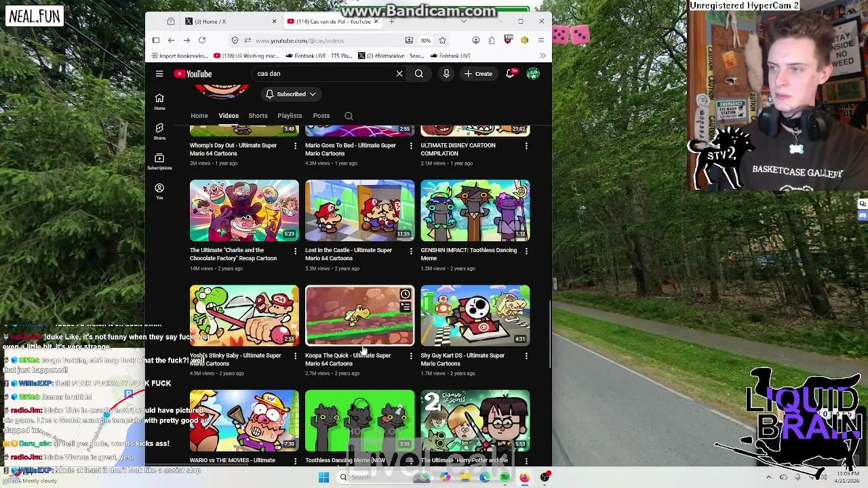The width and height of the screenshot is (868, 488).
Task: Clear the 'cas dan' search text
Action: coord(399,74)
